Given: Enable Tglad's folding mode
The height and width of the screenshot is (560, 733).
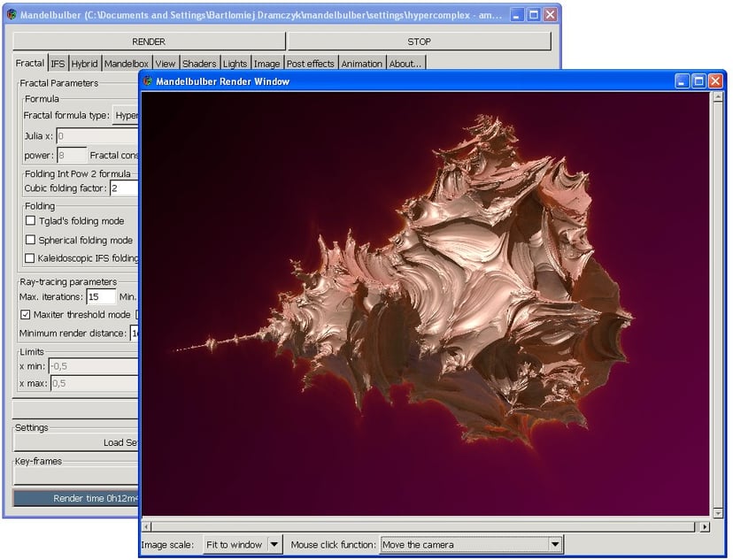Looking at the screenshot, I should pos(31,221).
